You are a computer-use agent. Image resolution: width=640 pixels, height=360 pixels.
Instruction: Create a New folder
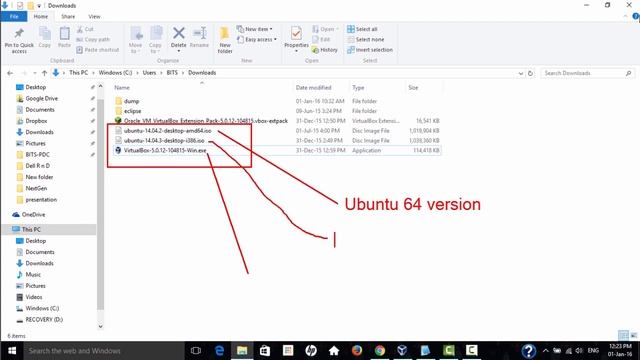click(x=225, y=40)
